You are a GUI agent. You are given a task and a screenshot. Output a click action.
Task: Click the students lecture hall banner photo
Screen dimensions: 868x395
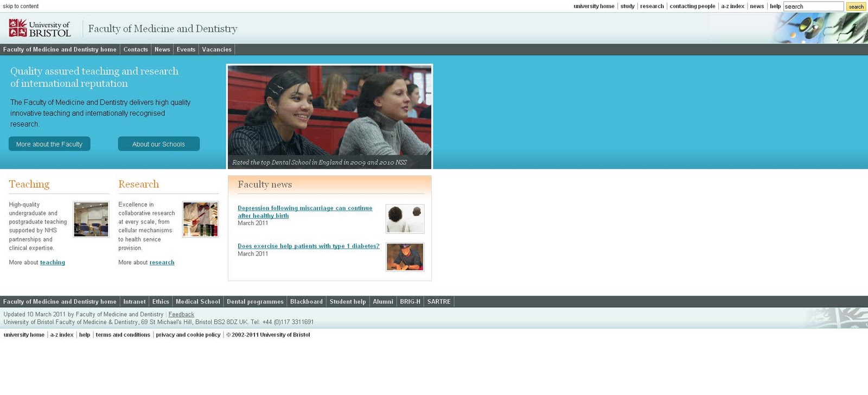329,117
